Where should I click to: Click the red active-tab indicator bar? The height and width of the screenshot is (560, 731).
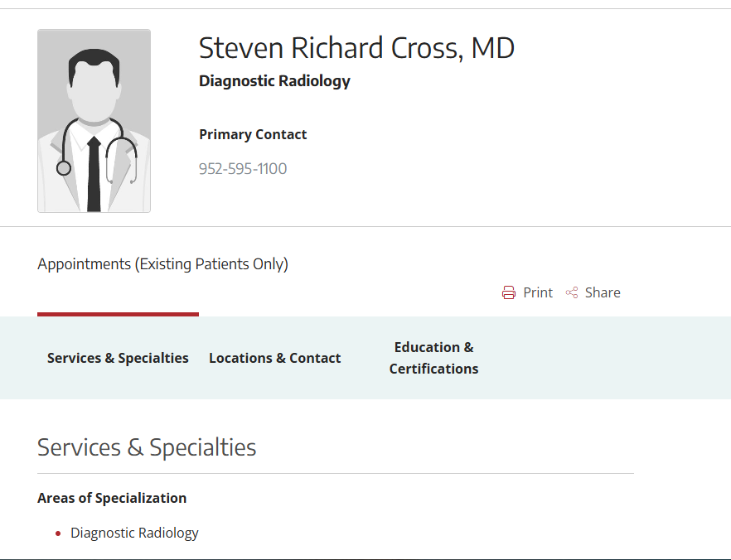coord(118,315)
